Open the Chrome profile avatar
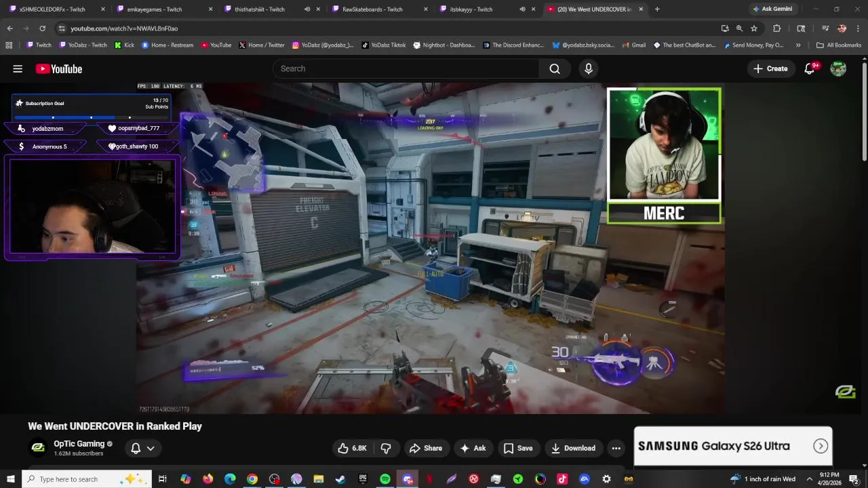 pos(842,28)
